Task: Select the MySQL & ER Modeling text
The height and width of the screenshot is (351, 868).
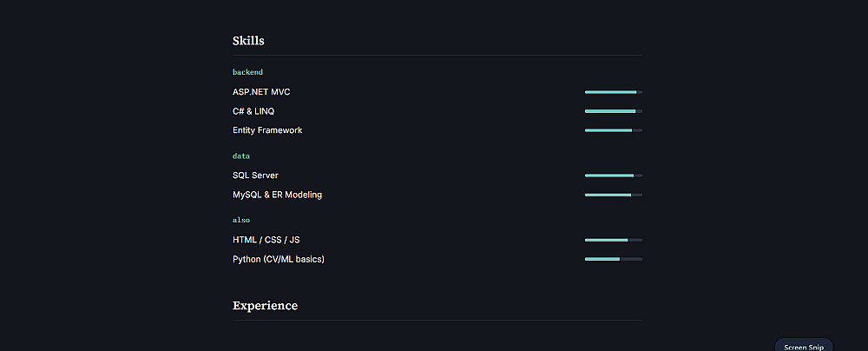Action: pos(278,195)
